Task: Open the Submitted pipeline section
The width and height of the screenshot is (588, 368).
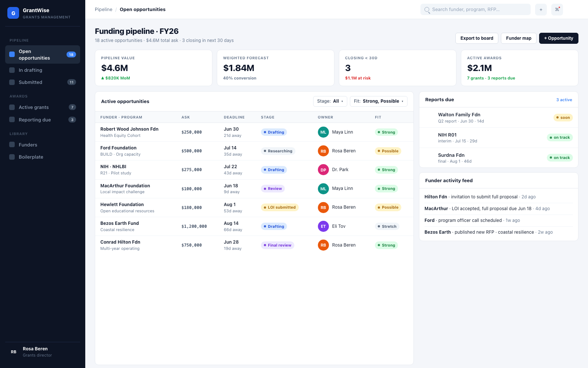Action: click(43, 82)
